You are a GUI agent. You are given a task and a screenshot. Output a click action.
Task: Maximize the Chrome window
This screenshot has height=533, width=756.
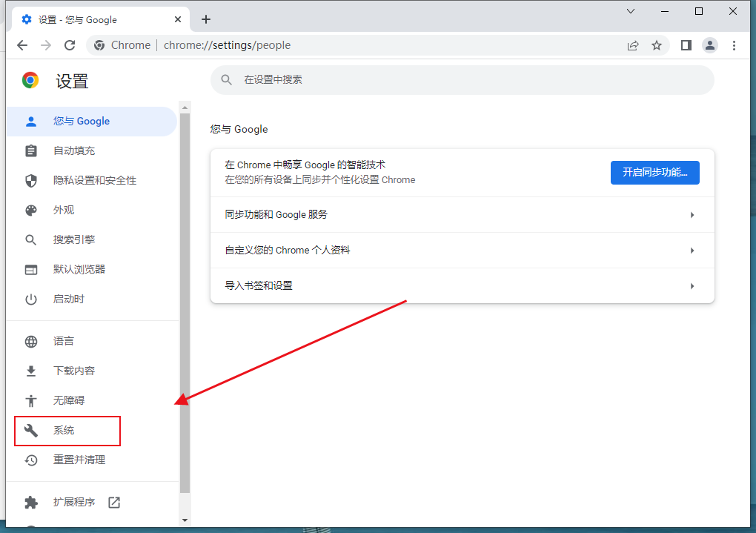(x=699, y=11)
